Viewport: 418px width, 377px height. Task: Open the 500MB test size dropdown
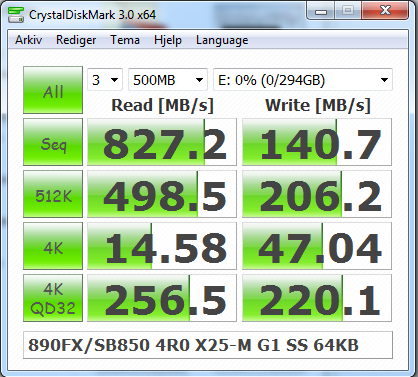coord(168,80)
